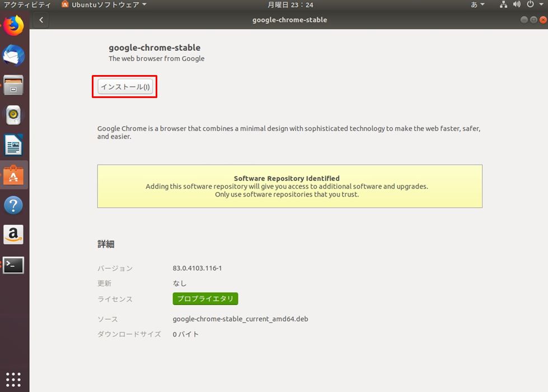Open the Amazon dock launcher
This screenshot has height=392, width=548.
pyautogui.click(x=13, y=235)
